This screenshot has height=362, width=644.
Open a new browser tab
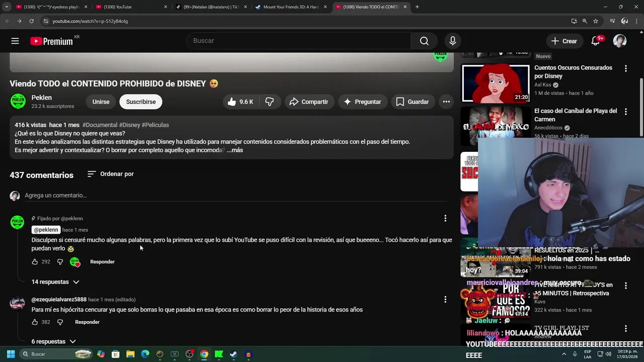417,7
